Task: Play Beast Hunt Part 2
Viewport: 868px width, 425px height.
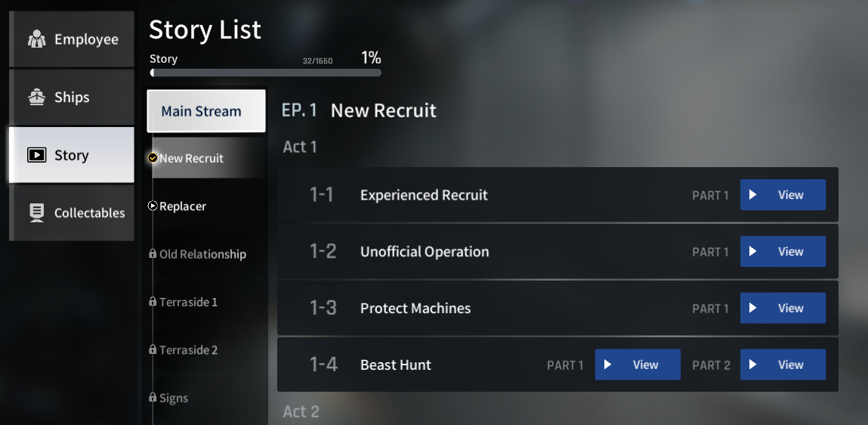Action: [x=782, y=365]
